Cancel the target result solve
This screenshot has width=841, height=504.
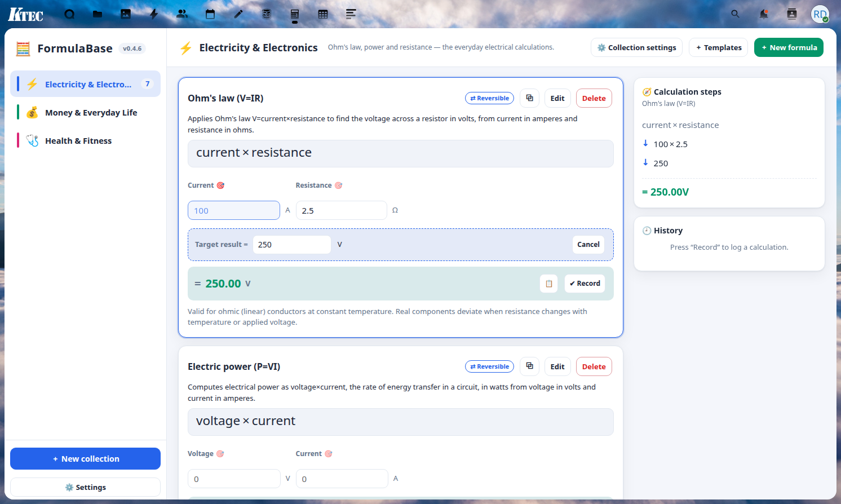(588, 244)
